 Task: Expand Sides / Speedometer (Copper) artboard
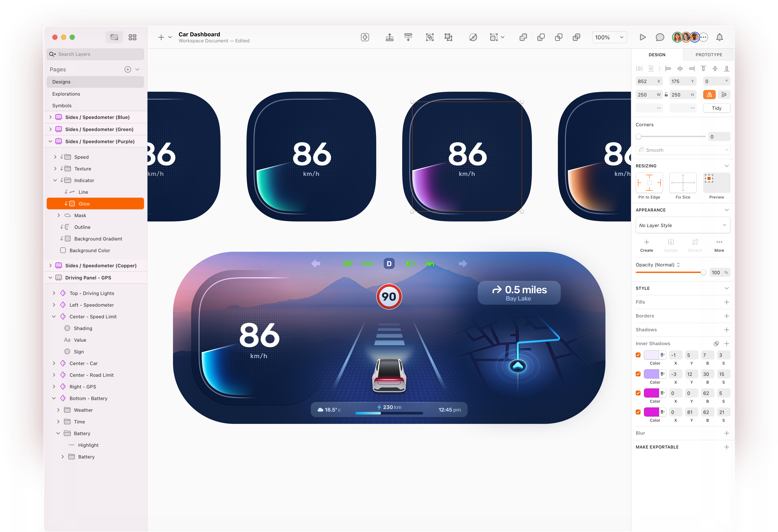point(51,266)
